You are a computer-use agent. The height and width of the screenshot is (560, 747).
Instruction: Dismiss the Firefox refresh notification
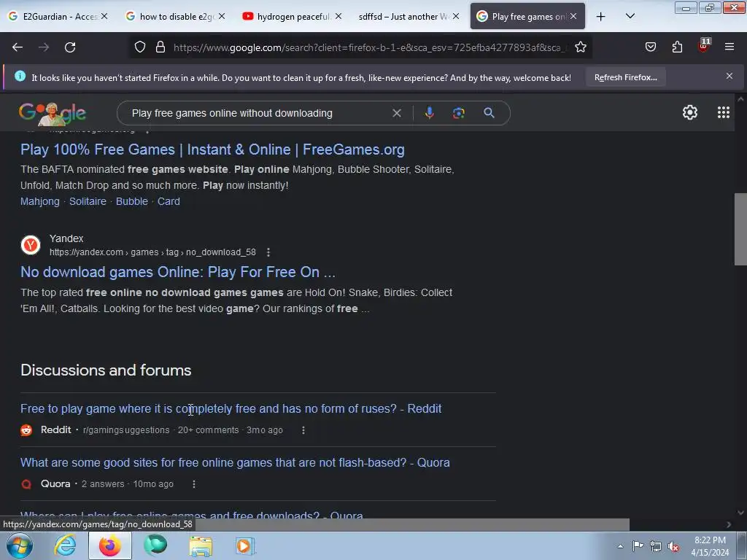click(x=729, y=76)
